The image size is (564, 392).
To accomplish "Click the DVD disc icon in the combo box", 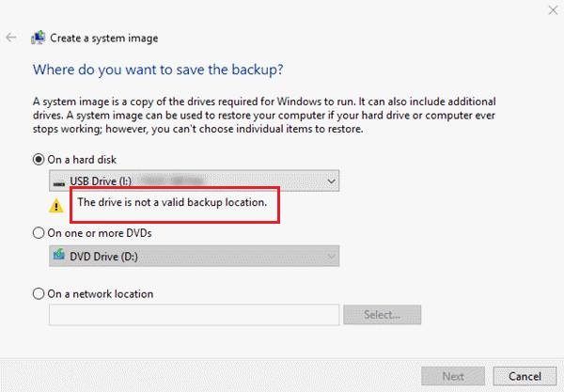I will click(59, 255).
